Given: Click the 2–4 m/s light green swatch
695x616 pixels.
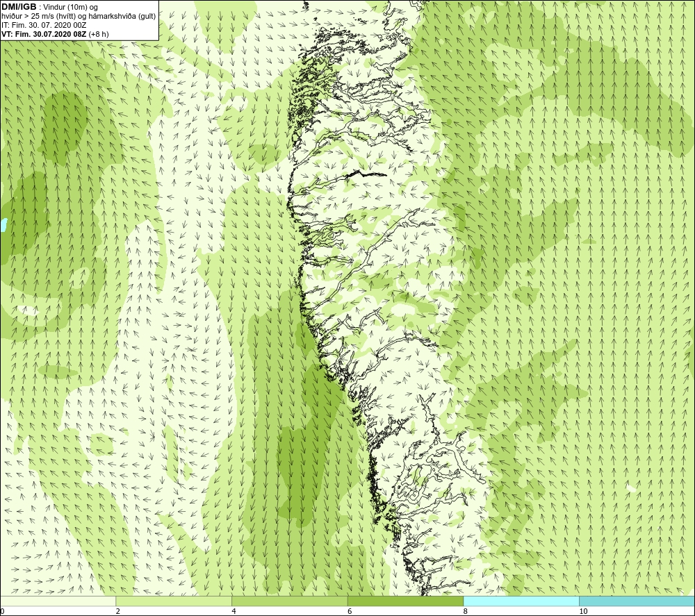Looking at the screenshot, I should (x=174, y=601).
